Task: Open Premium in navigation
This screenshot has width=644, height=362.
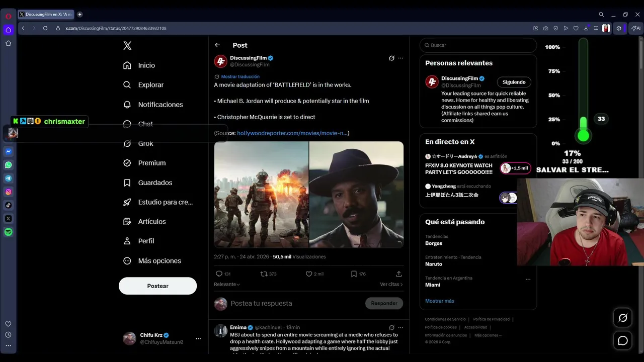Action: click(x=145, y=163)
